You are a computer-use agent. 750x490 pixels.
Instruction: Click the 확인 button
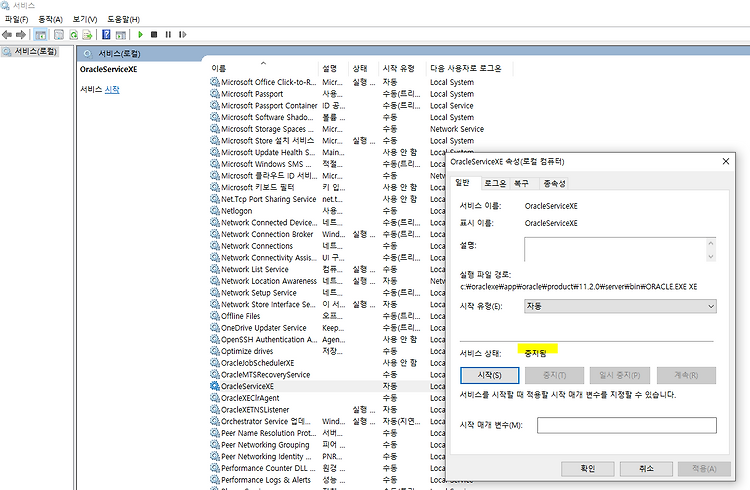[587, 468]
